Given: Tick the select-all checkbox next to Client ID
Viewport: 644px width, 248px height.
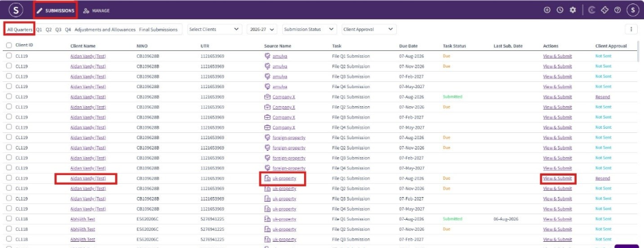Looking at the screenshot, I should [9, 45].
